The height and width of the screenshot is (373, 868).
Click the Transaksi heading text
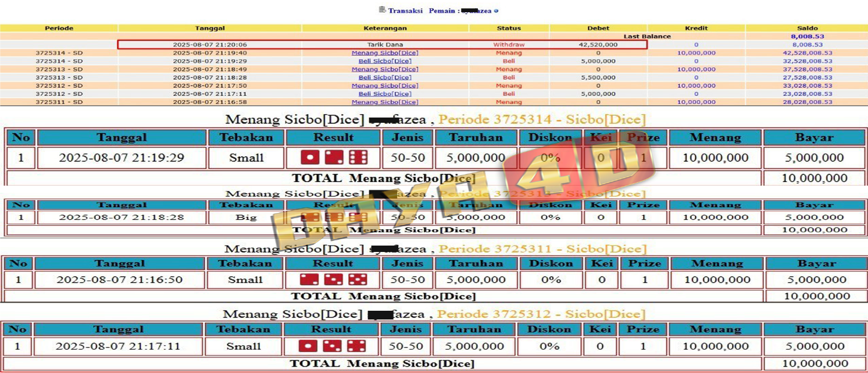click(x=405, y=11)
